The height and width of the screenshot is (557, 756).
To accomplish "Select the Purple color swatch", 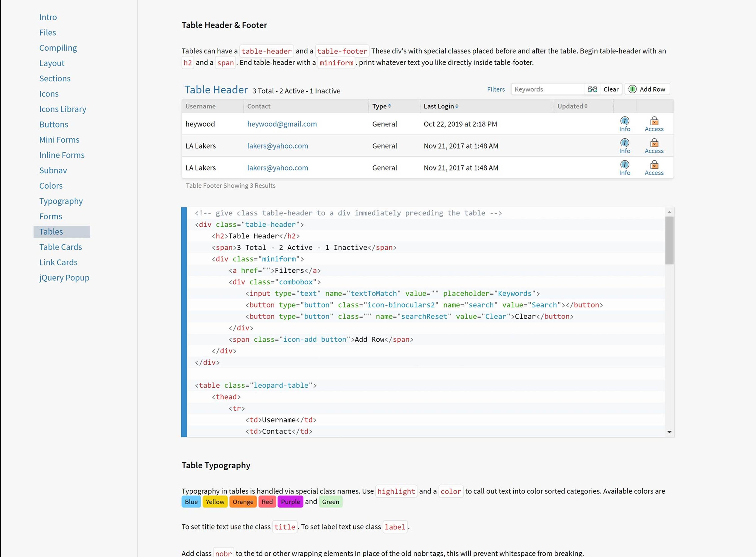I will [290, 502].
